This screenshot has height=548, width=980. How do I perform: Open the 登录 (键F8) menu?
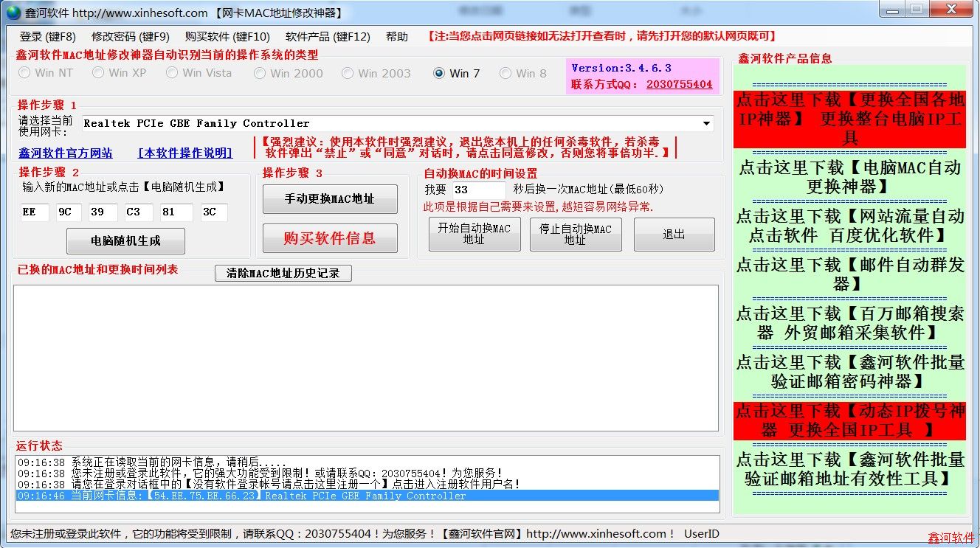pyautogui.click(x=47, y=36)
